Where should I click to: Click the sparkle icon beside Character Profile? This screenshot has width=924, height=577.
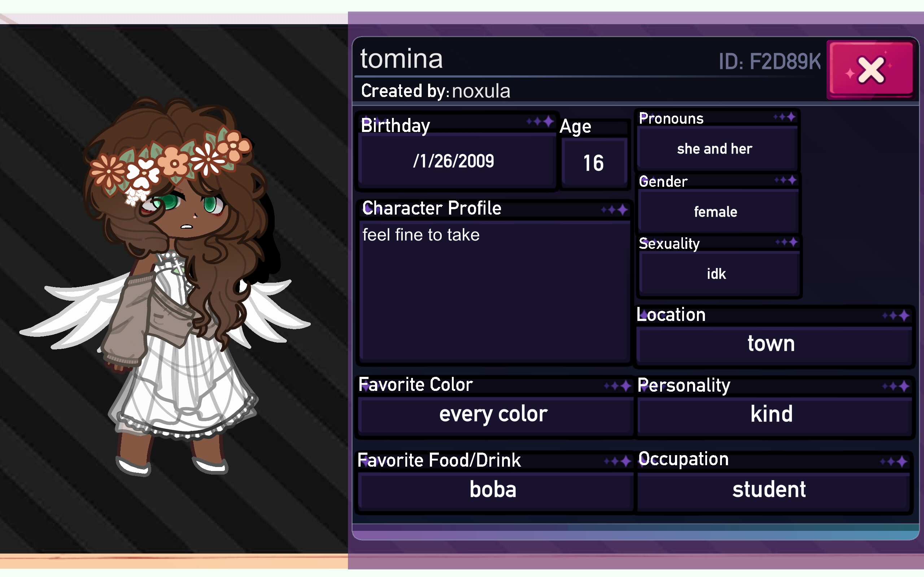[614, 210]
